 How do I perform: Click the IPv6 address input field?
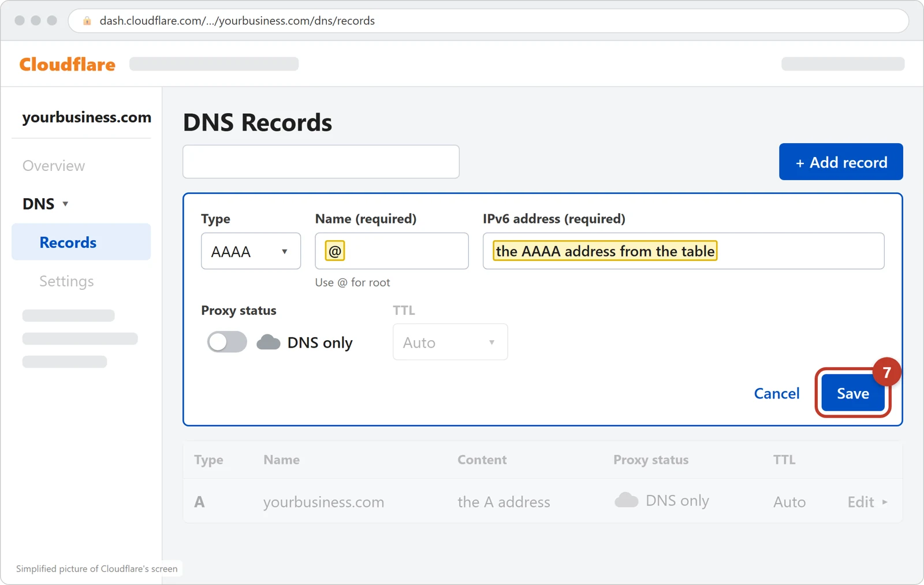point(683,251)
